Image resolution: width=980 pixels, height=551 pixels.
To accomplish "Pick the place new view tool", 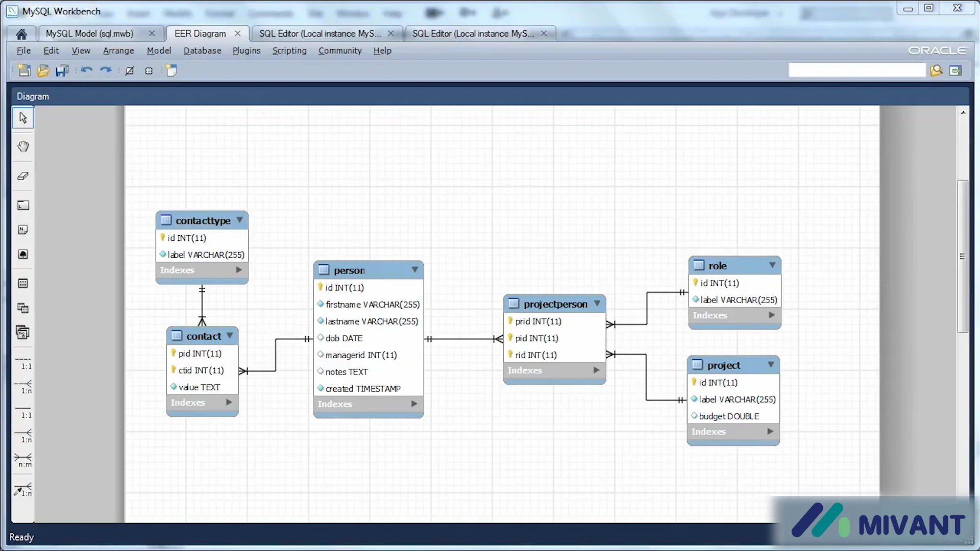I will point(22,308).
